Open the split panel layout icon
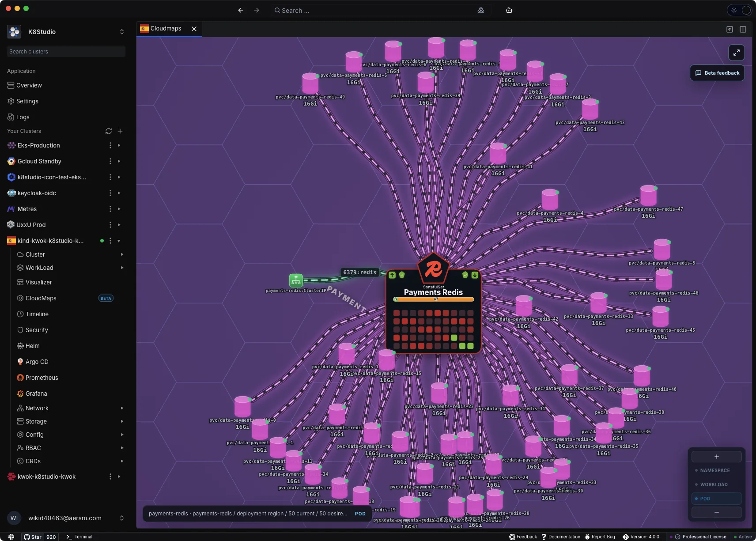Viewport: 756px width, 541px height. 743,29
